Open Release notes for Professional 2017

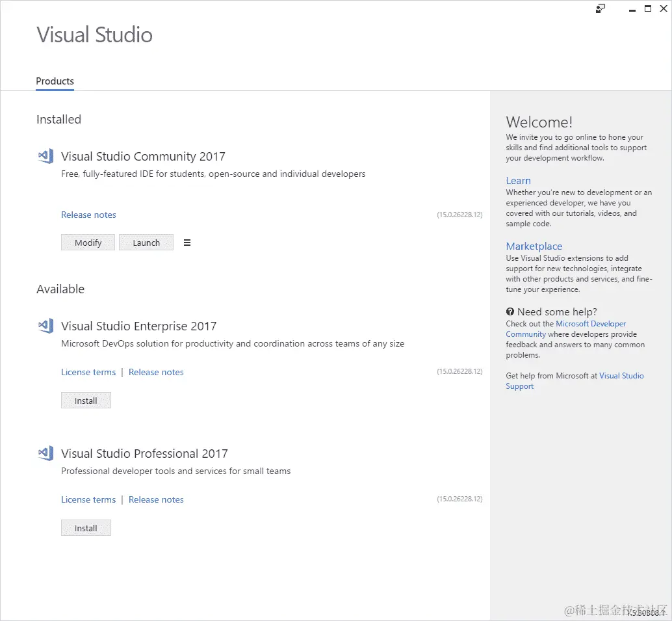click(x=156, y=499)
